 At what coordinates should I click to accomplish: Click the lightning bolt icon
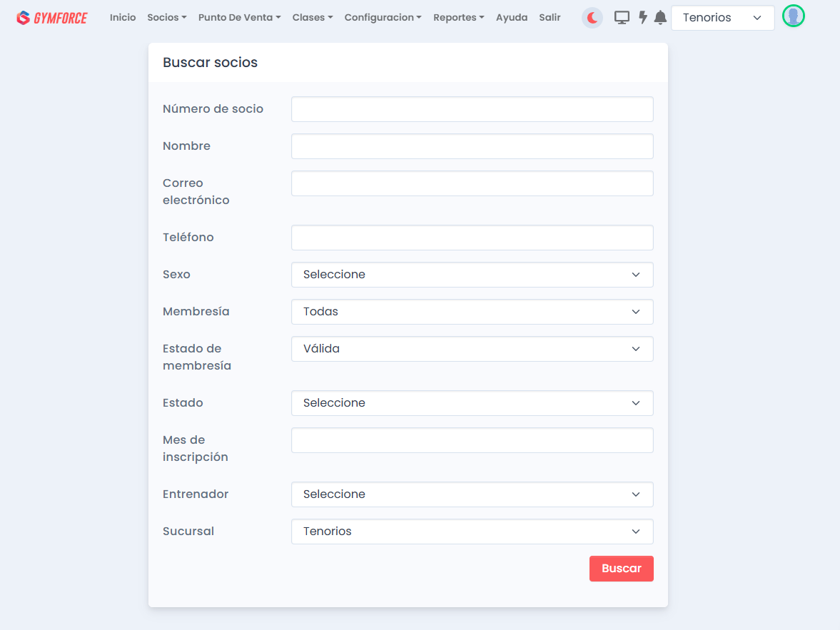(642, 18)
